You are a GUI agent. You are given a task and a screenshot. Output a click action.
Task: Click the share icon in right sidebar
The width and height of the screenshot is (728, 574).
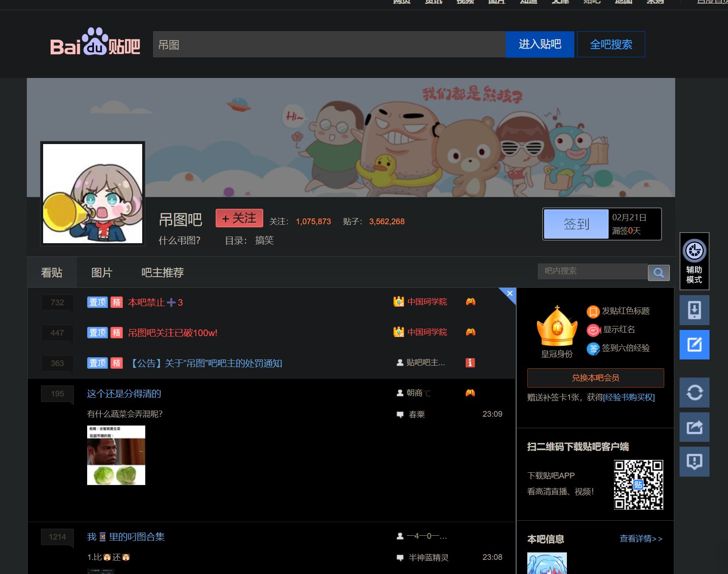(x=694, y=427)
